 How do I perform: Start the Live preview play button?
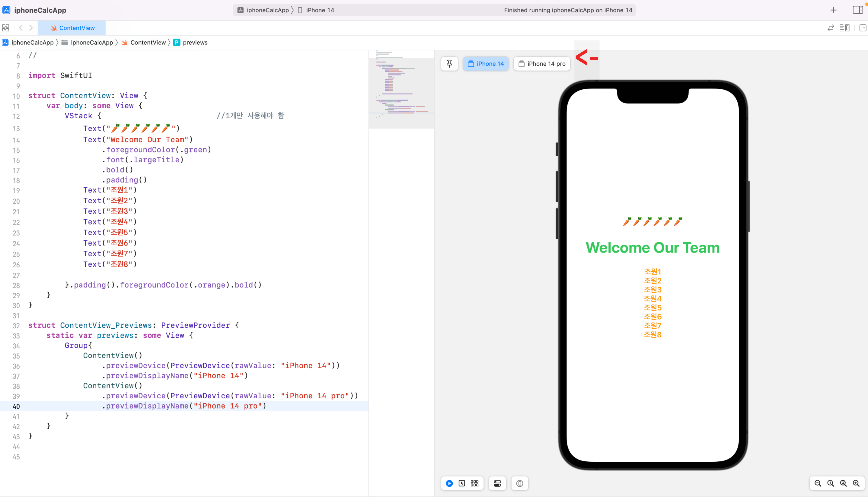(x=449, y=483)
